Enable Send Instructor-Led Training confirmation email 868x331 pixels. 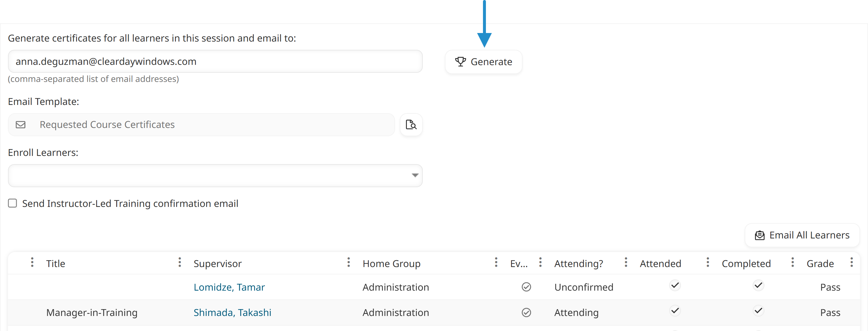[12, 203]
